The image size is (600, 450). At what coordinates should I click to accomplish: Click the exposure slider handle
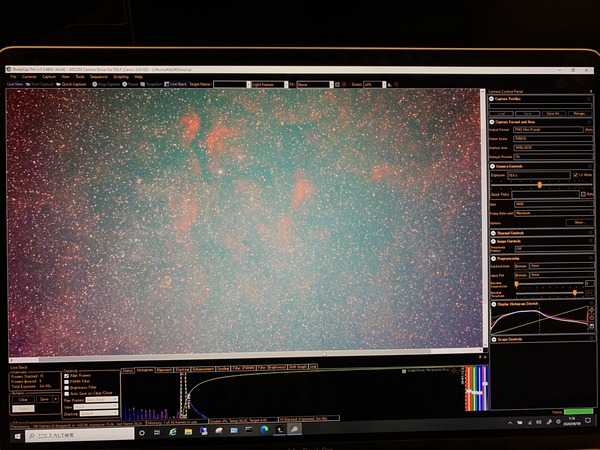(x=540, y=185)
